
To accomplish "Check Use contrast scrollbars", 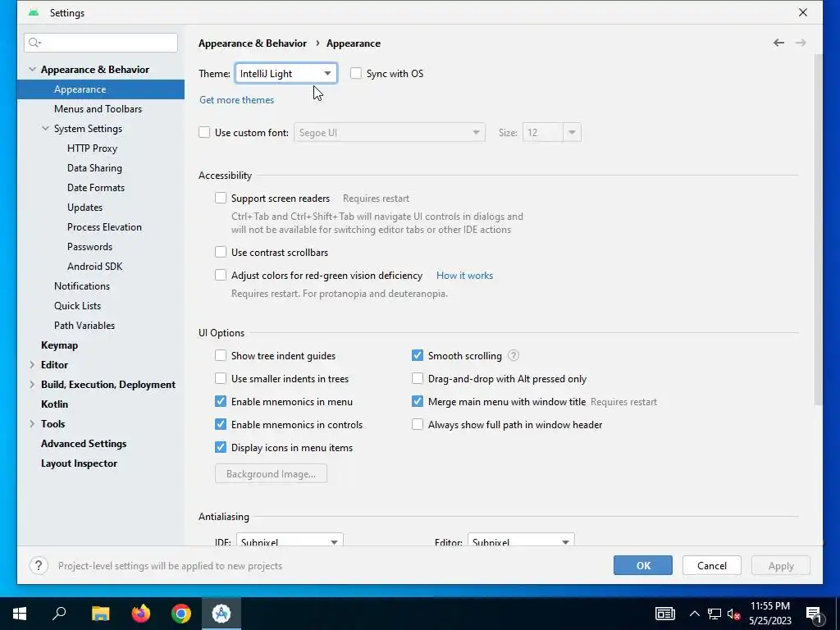I will pyautogui.click(x=221, y=253).
